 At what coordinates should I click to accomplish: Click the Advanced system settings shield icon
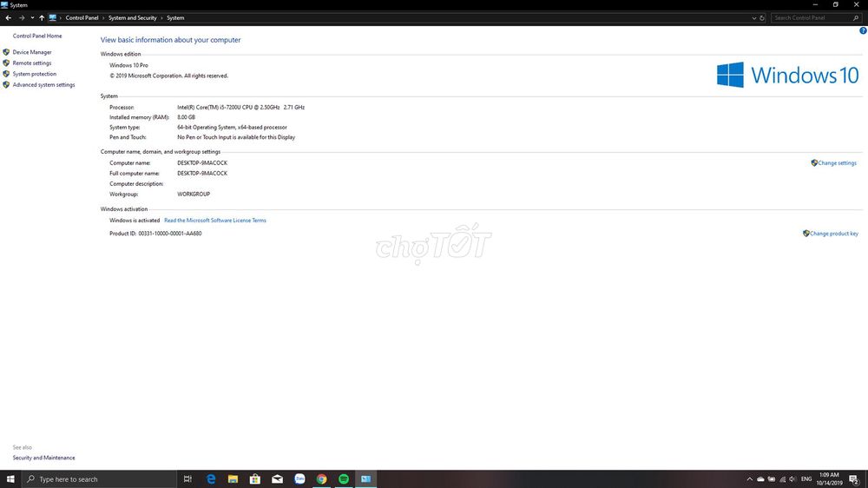tap(6, 85)
